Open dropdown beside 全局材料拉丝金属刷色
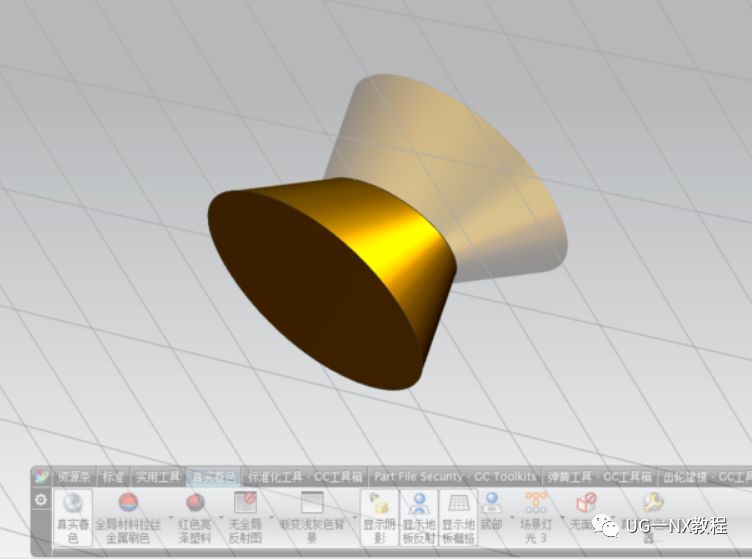752x559 pixels. tap(169, 518)
